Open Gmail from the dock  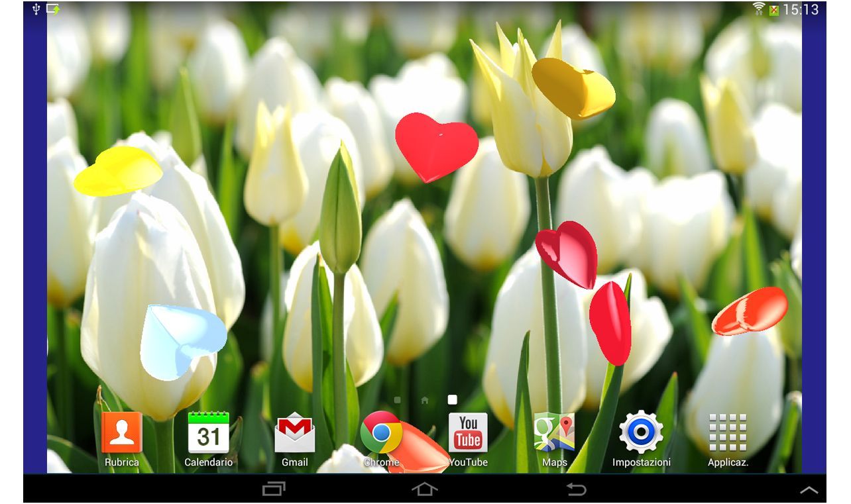[295, 433]
